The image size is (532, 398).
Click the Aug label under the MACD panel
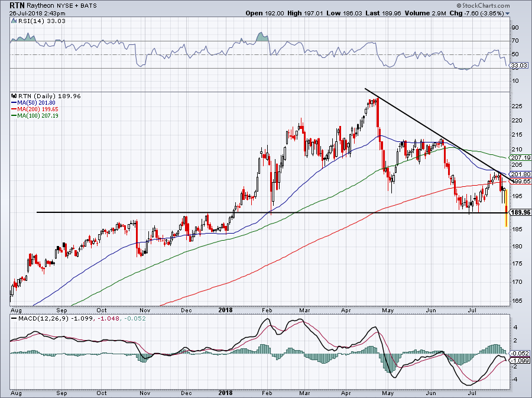(16, 393)
